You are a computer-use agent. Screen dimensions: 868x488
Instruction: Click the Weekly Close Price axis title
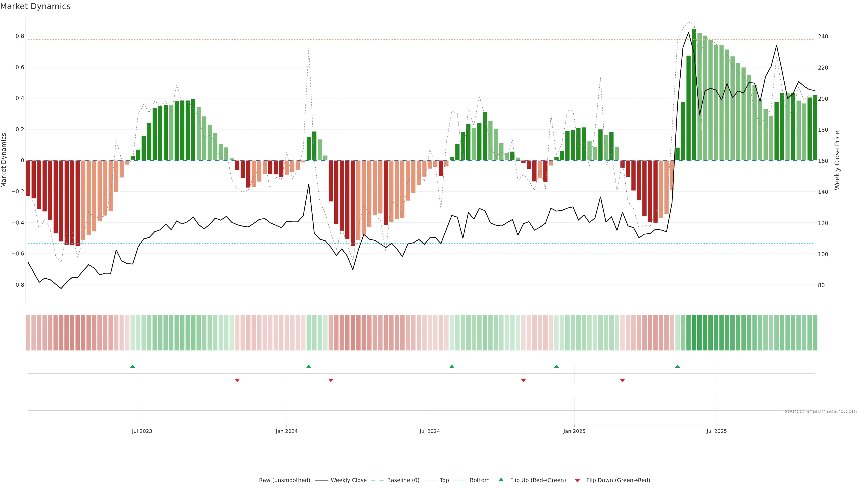[837, 160]
